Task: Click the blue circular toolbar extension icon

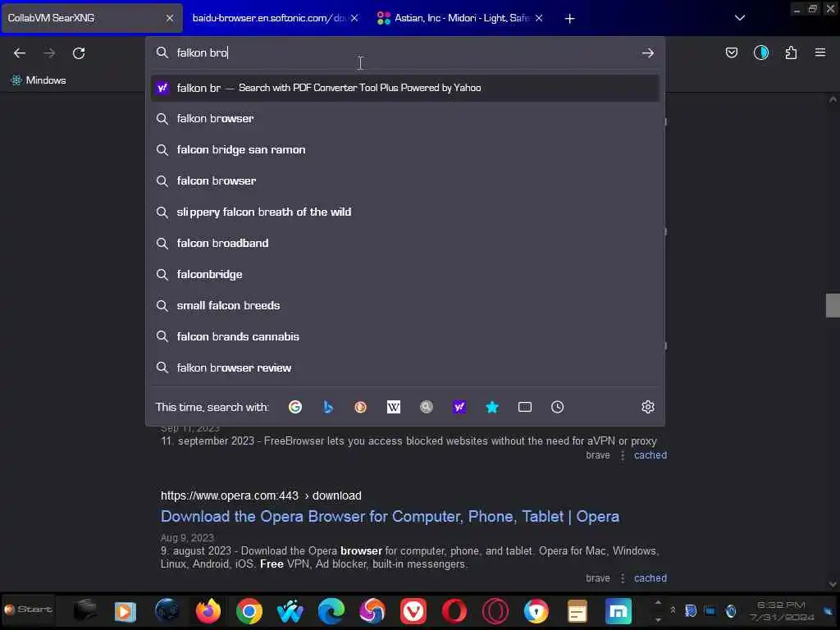Action: pos(761,52)
